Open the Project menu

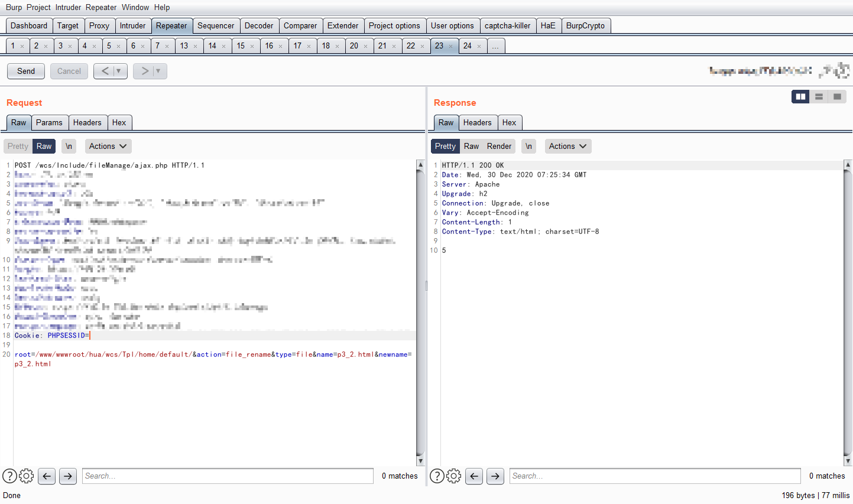(x=38, y=7)
